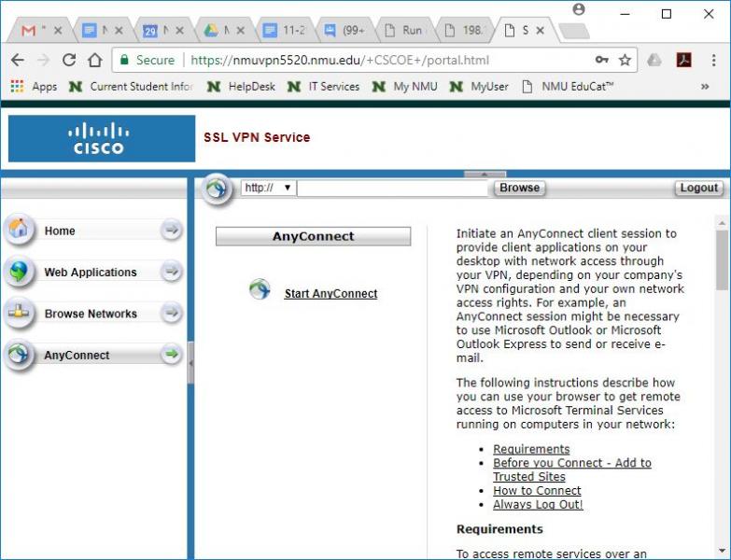Open the Chrome profile avatar
The width and height of the screenshot is (731, 560).
pyautogui.click(x=579, y=9)
